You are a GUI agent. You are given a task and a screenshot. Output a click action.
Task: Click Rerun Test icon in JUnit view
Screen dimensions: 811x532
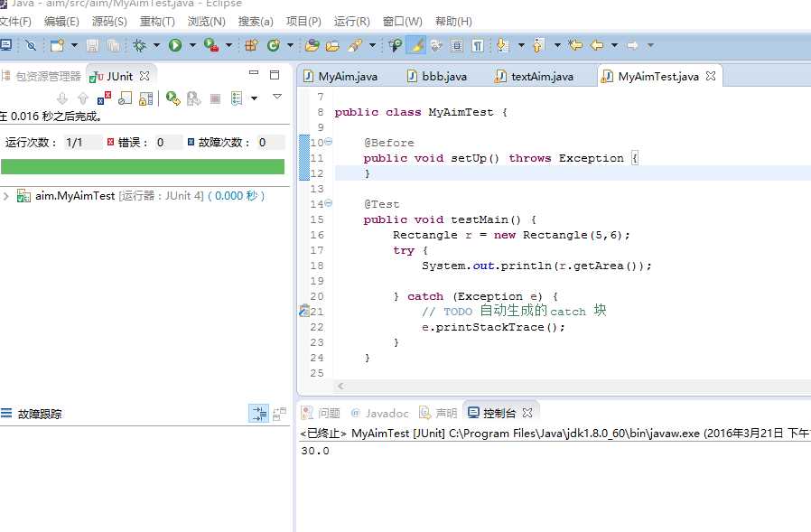tap(172, 98)
